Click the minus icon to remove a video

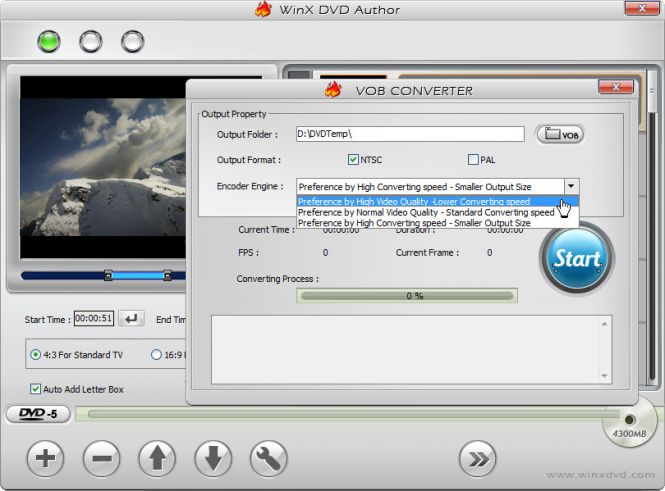click(x=102, y=459)
